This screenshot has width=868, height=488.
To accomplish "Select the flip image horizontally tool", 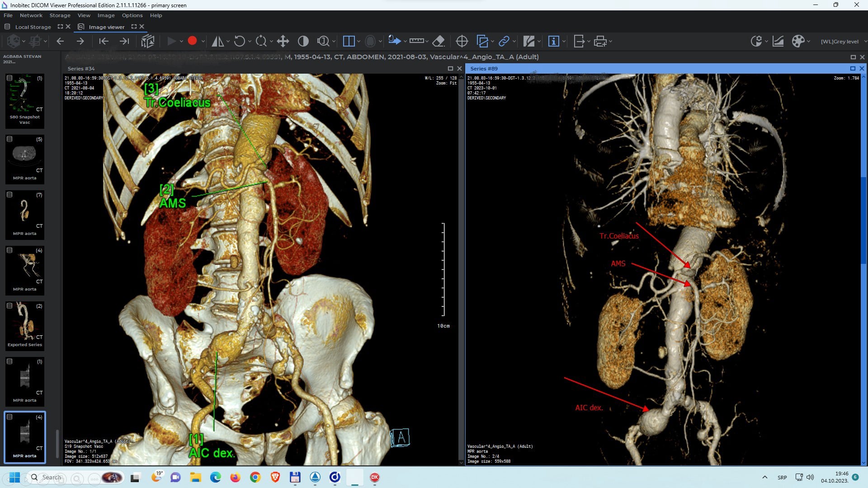I will 217,41.
